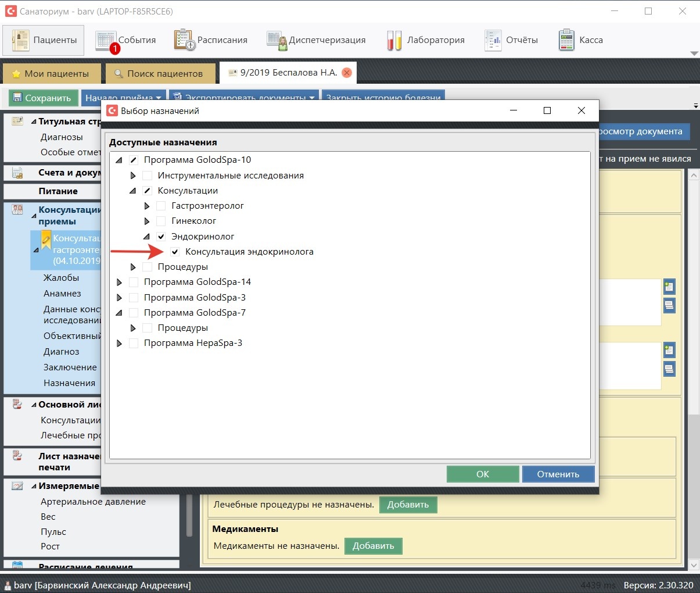Confirm selection with the OK button

482,474
